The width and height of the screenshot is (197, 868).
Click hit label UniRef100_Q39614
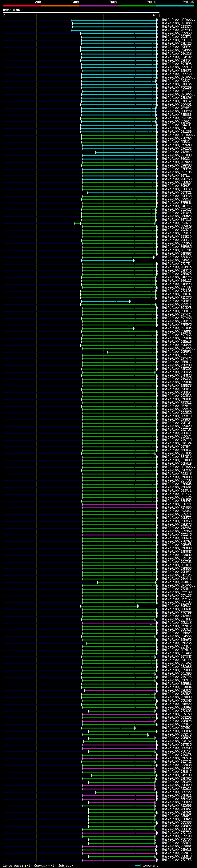176,121
